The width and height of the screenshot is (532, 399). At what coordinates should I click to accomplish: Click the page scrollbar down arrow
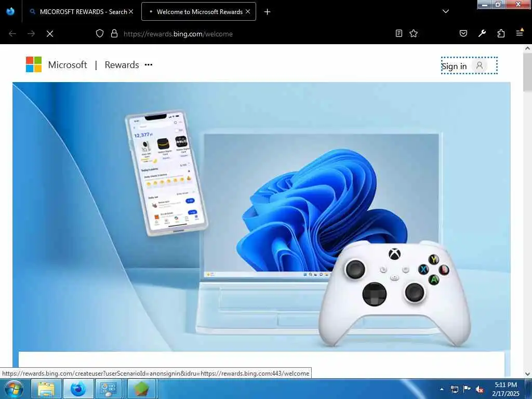pyautogui.click(x=528, y=374)
